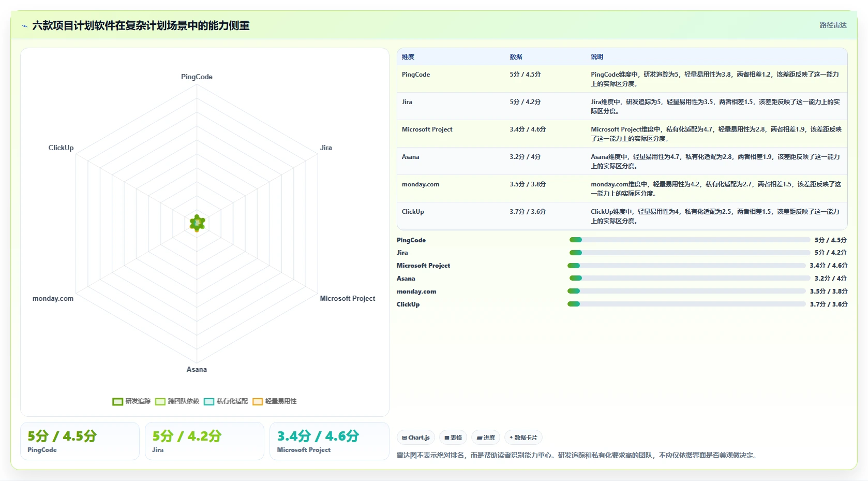Click the Microsoft Project progress bar
The image size is (868, 481).
pyautogui.click(x=686, y=266)
